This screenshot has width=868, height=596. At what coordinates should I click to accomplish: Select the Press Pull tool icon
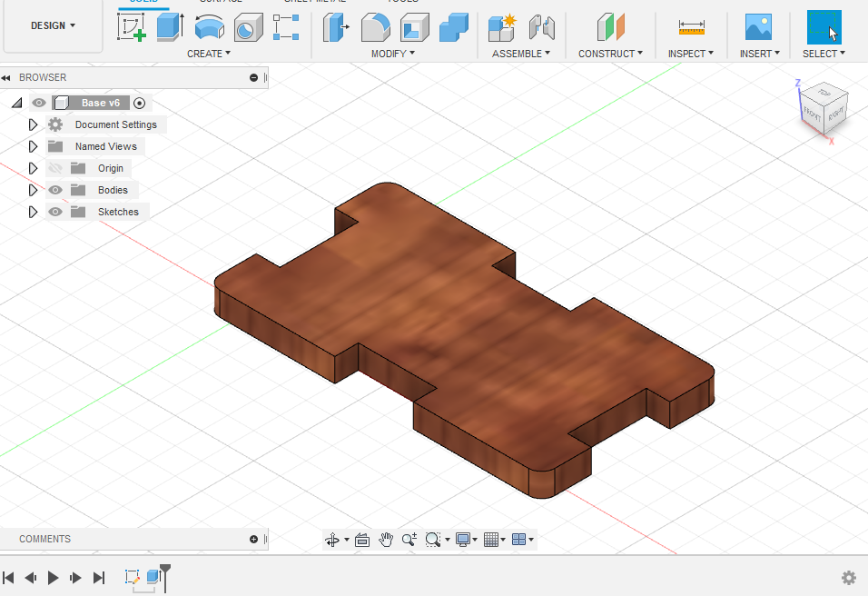tap(336, 27)
